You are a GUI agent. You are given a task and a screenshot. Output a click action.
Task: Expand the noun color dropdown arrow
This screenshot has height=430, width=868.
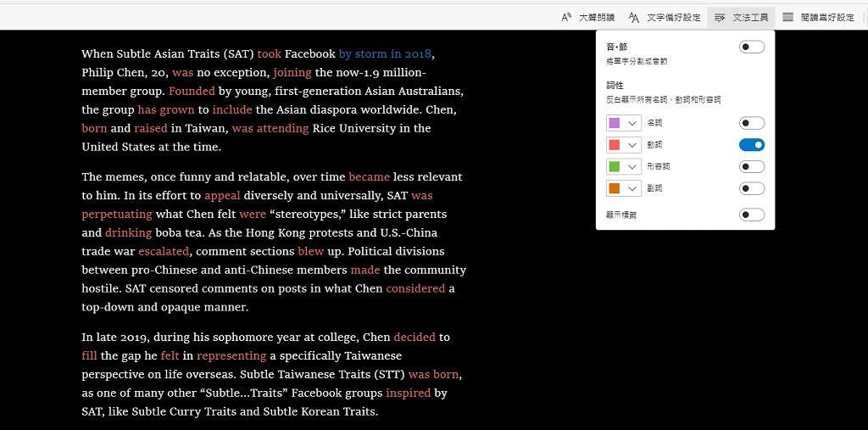tap(632, 123)
